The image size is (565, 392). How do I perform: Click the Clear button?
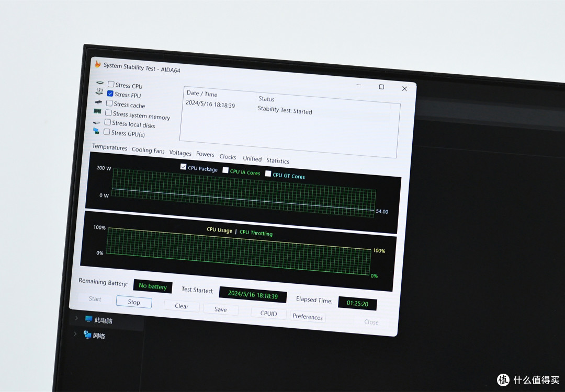182,306
